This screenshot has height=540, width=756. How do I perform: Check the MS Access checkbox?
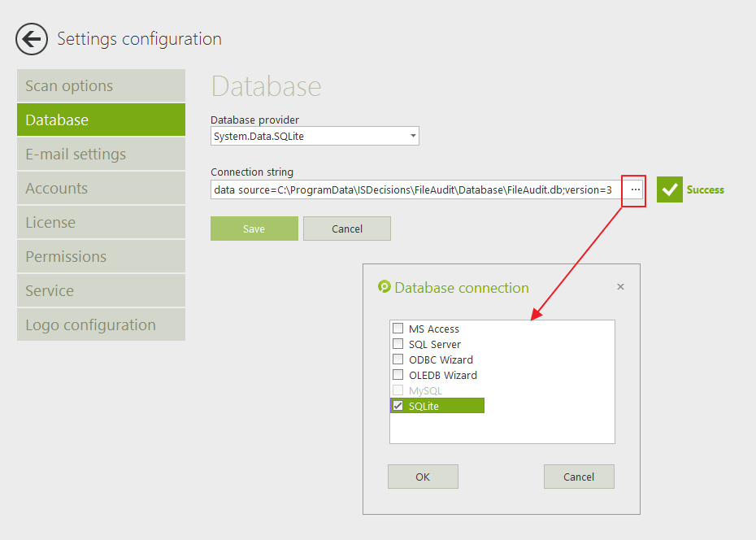pyautogui.click(x=398, y=329)
